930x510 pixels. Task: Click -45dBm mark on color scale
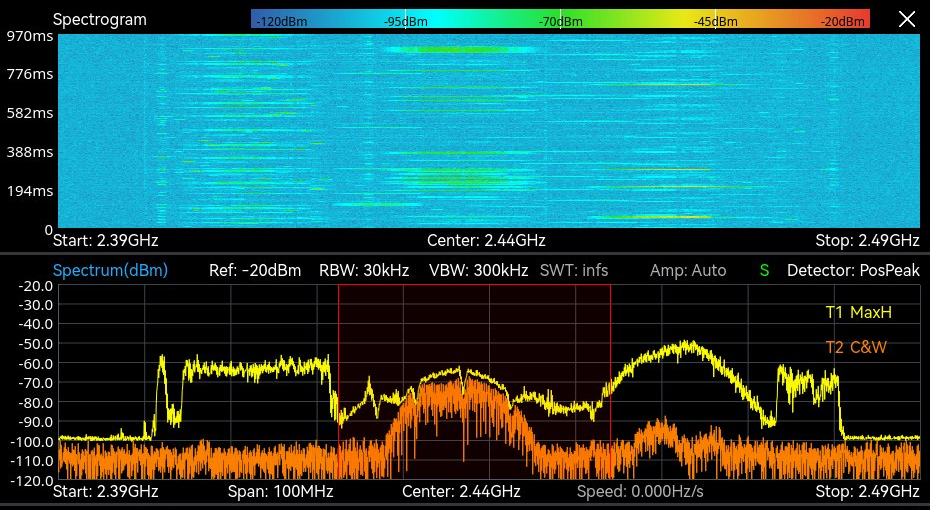pyautogui.click(x=716, y=22)
